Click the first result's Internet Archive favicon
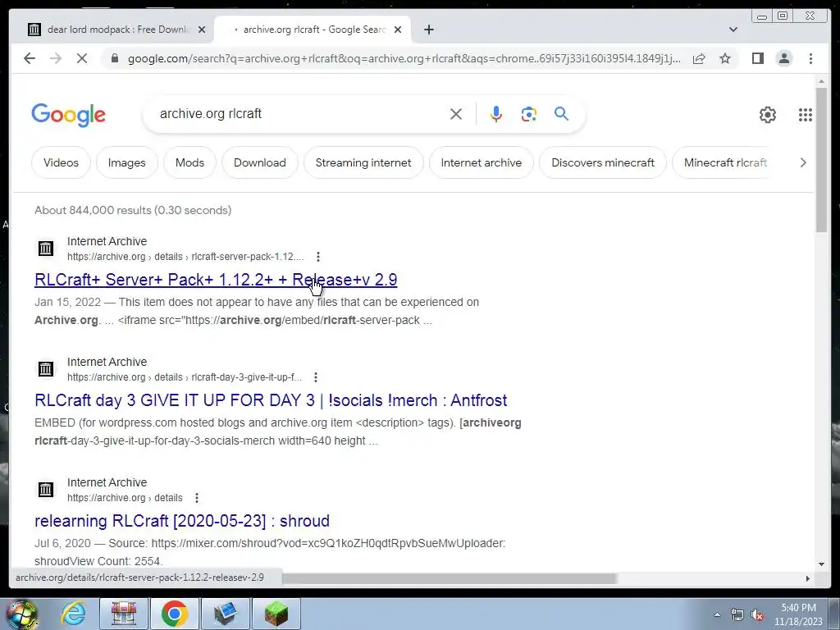Viewport: 840px width, 630px height. point(46,249)
